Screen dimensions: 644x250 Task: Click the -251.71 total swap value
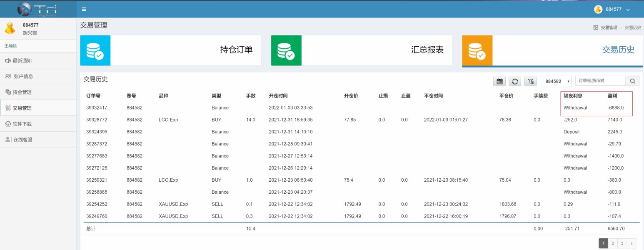point(572,229)
